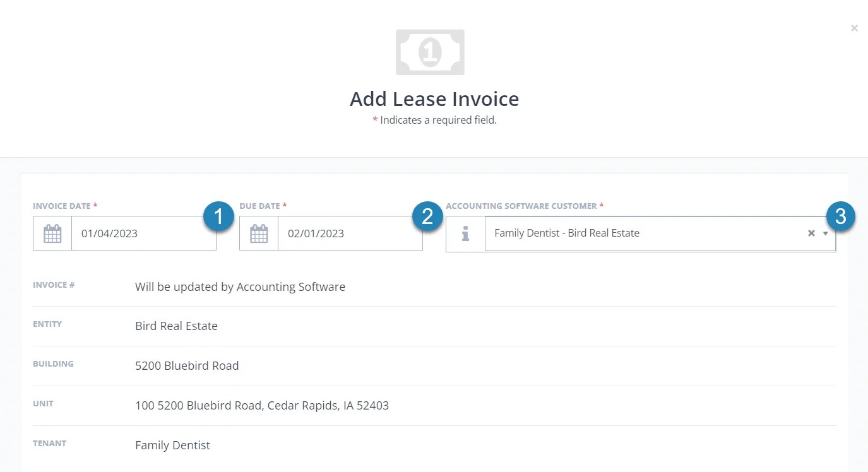Click the numbered marker 1 near Invoice Date
868x472 pixels.
(x=220, y=216)
